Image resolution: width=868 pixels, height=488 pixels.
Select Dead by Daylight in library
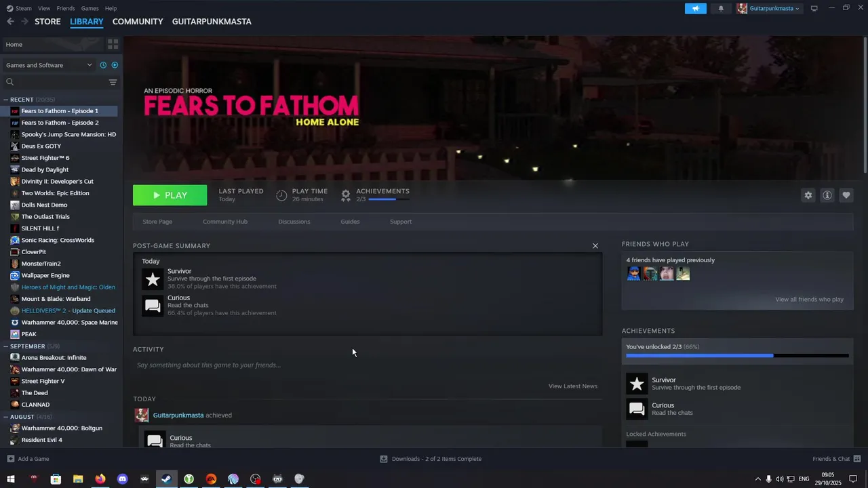coord(45,169)
